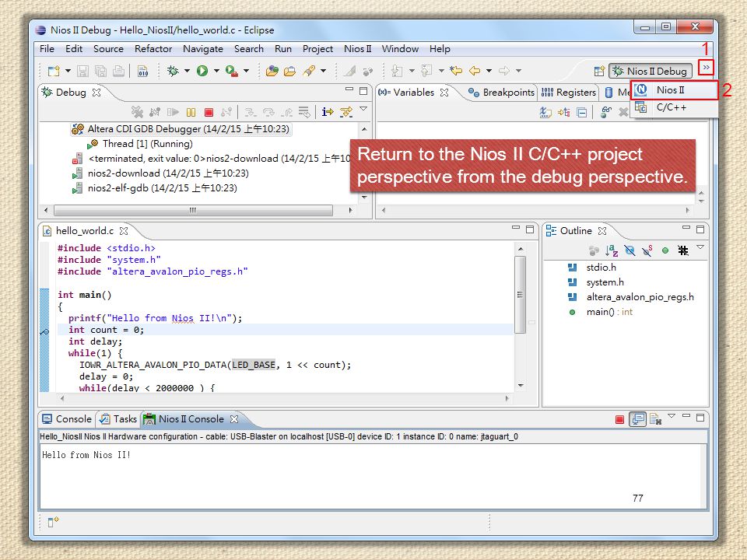This screenshot has width=747, height=560.
Task: Toggle Hide Non-Public Members green dot in Outline toolbar
Action: tap(665, 250)
